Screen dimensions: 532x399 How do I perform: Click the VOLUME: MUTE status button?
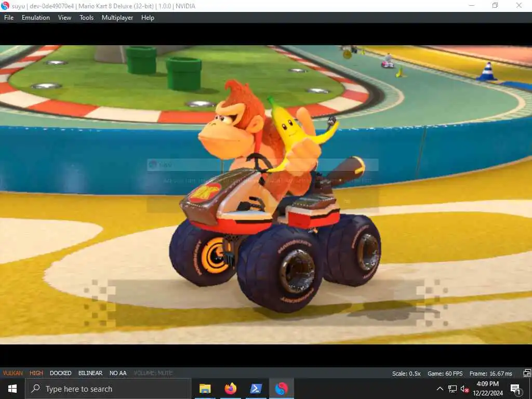tap(153, 373)
